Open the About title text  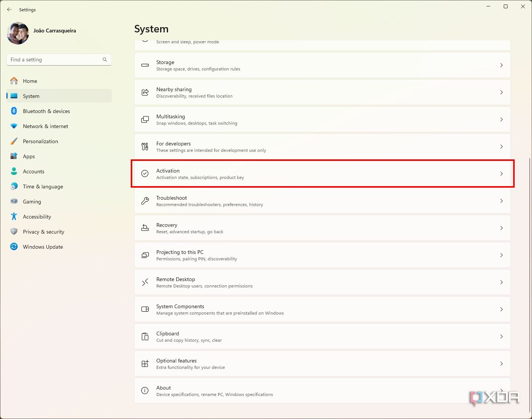click(x=164, y=388)
